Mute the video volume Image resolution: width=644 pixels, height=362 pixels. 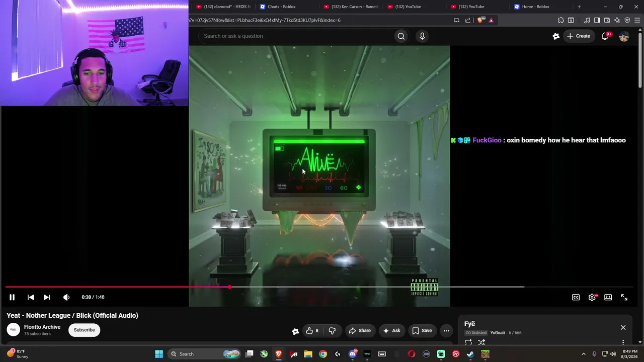click(x=66, y=297)
